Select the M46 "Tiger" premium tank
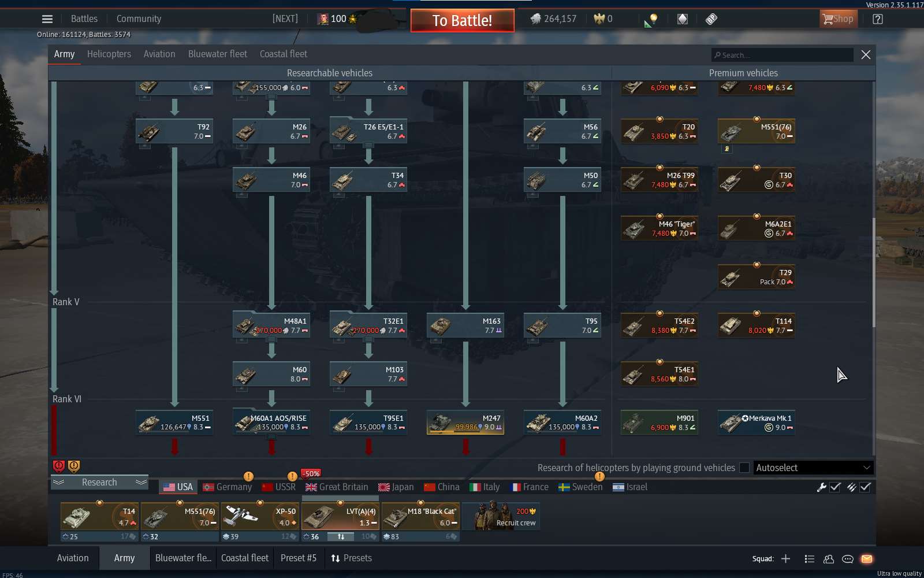The width and height of the screenshot is (924, 578). point(660,228)
